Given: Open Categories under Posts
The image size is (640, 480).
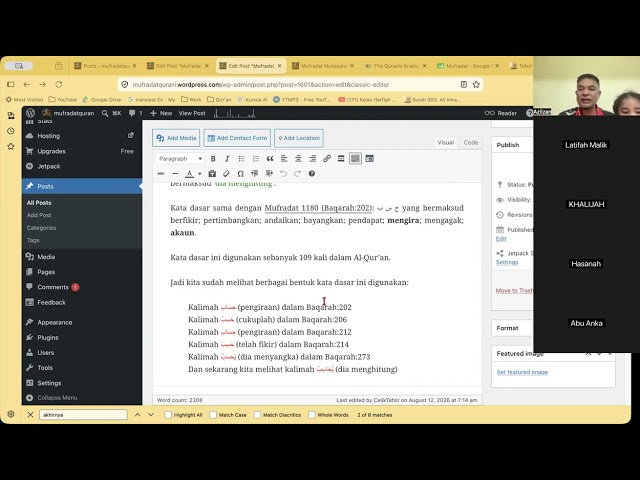Looking at the screenshot, I should 41,228.
